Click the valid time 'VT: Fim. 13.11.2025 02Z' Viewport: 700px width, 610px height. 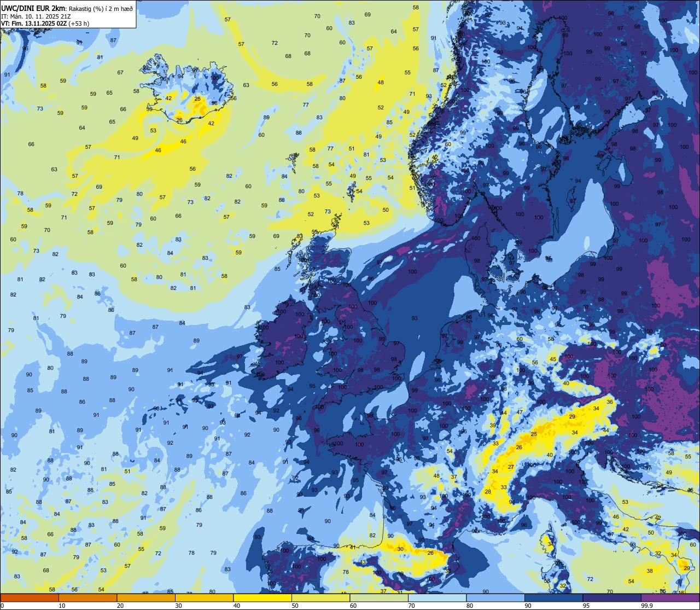point(34,24)
